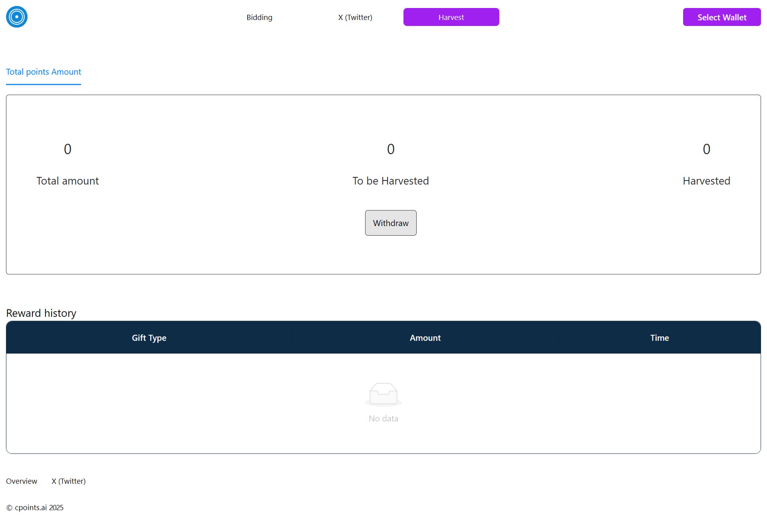Click the empty inbox No data icon
The width and height of the screenshot is (767, 532).
tap(383, 394)
